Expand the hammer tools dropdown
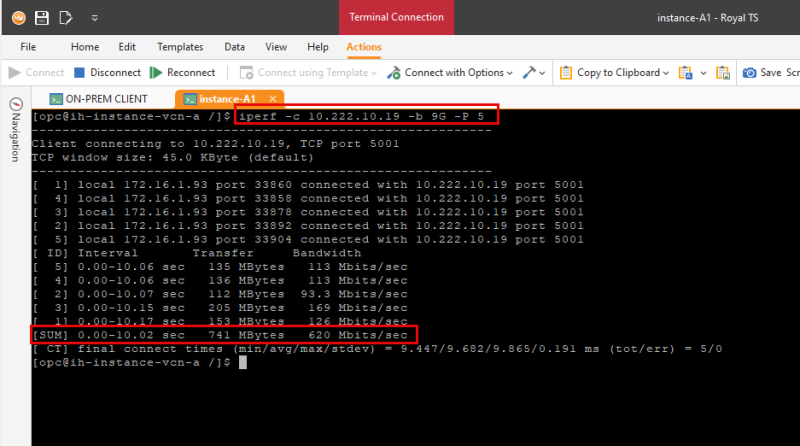Image resolution: width=800 pixels, height=446 pixels. 543,73
